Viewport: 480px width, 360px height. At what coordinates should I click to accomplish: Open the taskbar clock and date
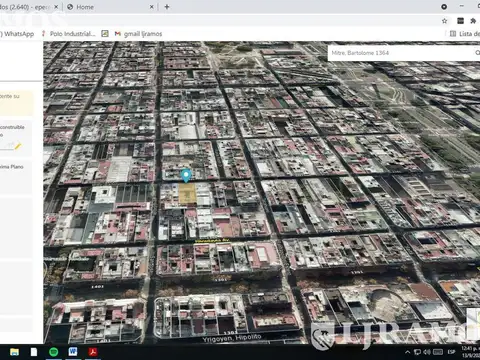pos(470,352)
